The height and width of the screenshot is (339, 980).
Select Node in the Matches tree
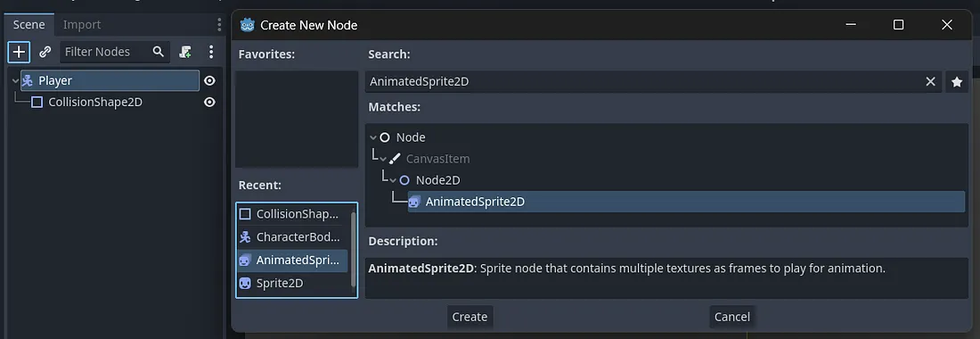coord(411,137)
